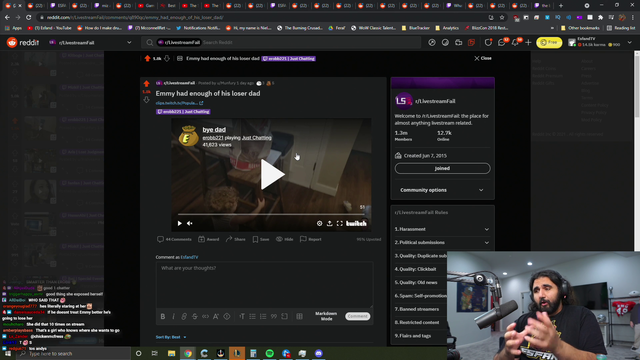The height and width of the screenshot is (360, 640).
Task: Toggle heading formatting in comment editor
Action: coord(242,316)
